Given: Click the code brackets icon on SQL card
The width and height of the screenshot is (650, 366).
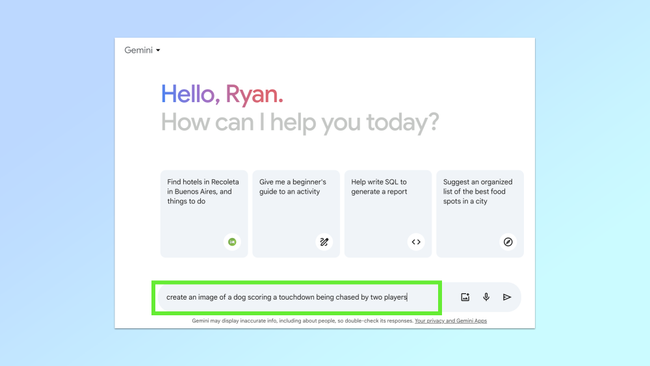Looking at the screenshot, I should click(416, 242).
